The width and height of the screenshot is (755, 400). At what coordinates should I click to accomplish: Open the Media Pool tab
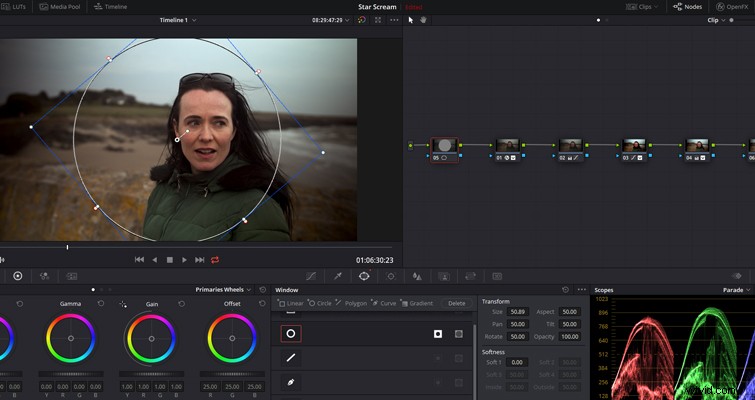tap(59, 7)
